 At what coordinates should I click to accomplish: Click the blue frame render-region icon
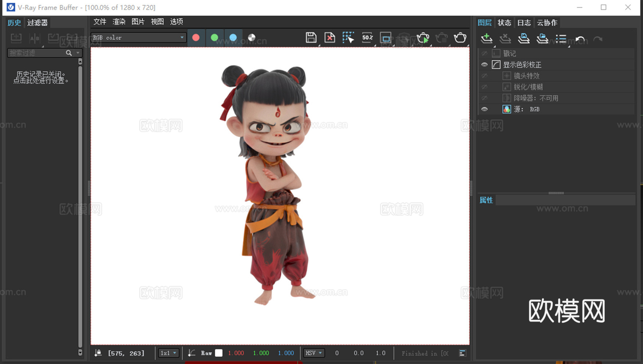pyautogui.click(x=386, y=37)
